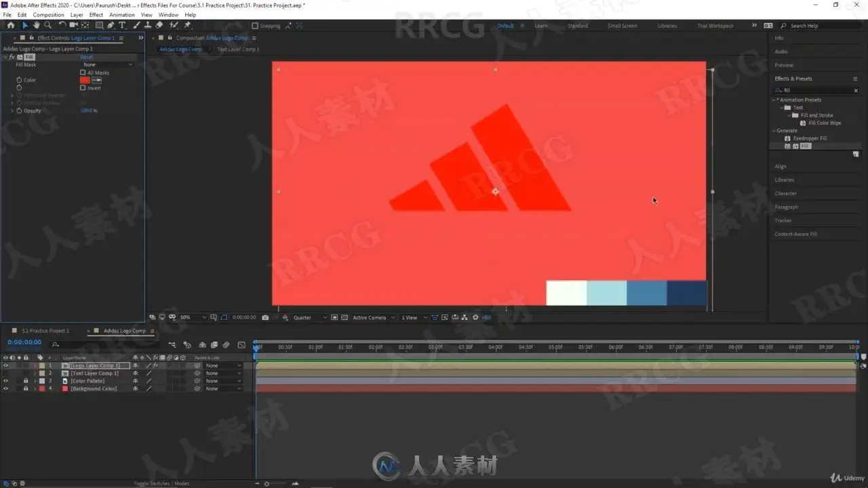Take a snapshot with the camera icon
The height and width of the screenshot is (488, 868).
(x=265, y=317)
